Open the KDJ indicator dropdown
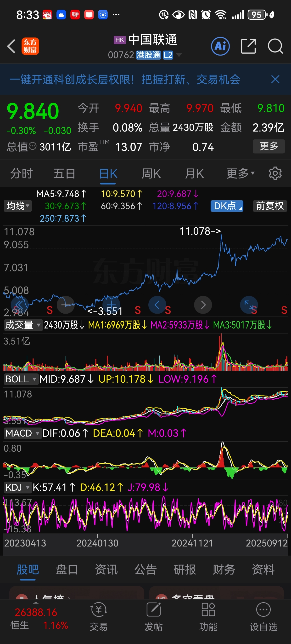This screenshot has height=644, width=291. [x=18, y=487]
